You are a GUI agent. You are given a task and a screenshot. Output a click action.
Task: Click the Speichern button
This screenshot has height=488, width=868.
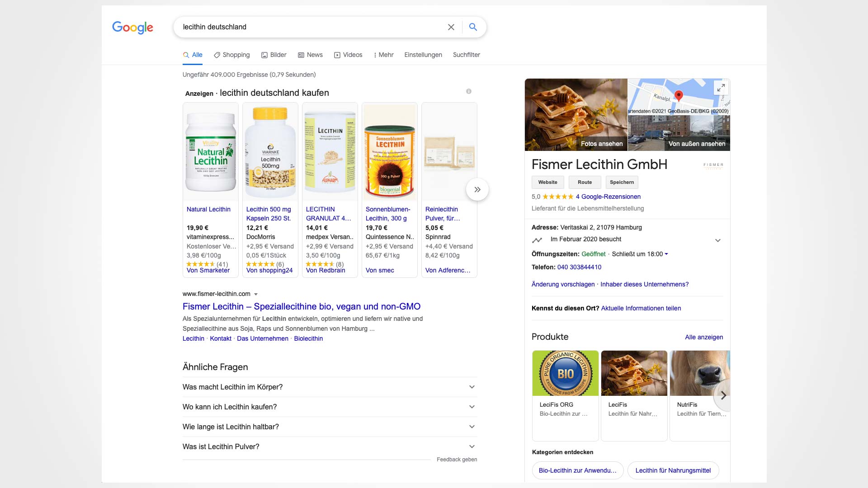pyautogui.click(x=622, y=182)
